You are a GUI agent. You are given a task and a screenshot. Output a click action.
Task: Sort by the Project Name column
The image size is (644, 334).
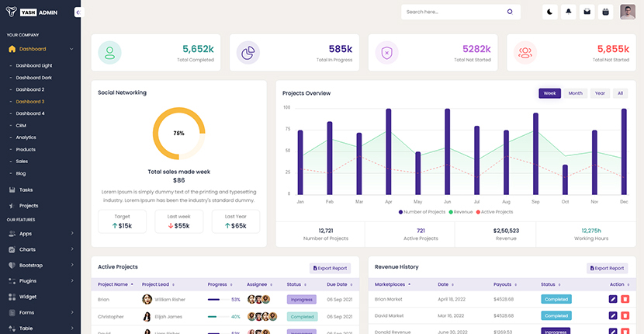[x=116, y=284]
